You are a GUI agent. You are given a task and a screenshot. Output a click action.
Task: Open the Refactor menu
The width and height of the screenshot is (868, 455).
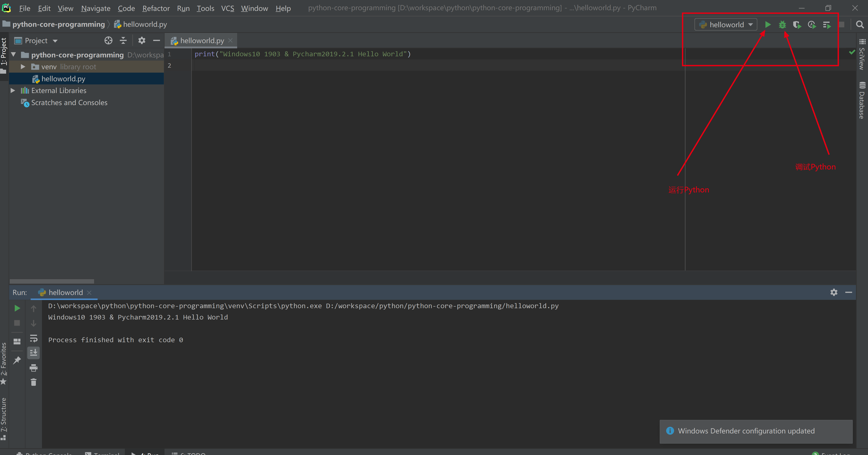point(156,8)
